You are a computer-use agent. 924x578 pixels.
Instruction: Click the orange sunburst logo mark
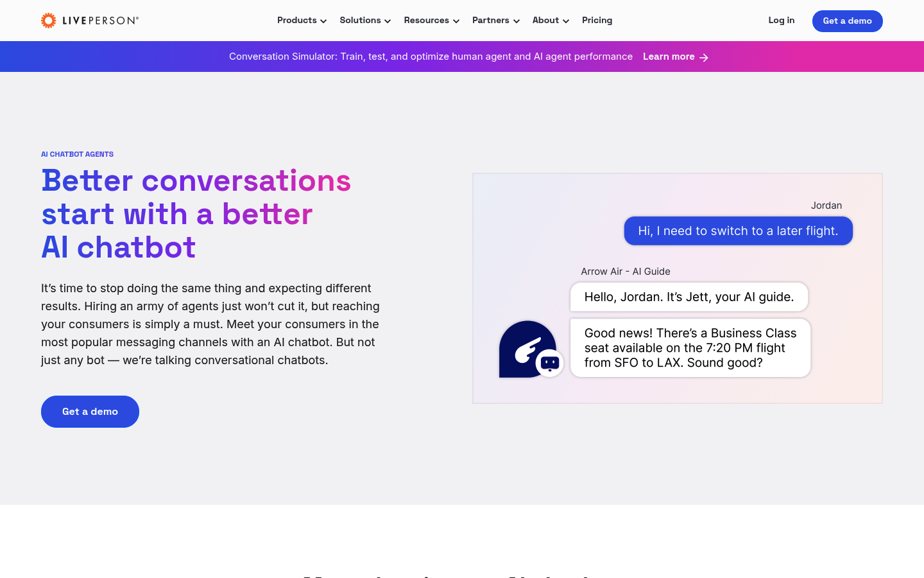pos(49,20)
